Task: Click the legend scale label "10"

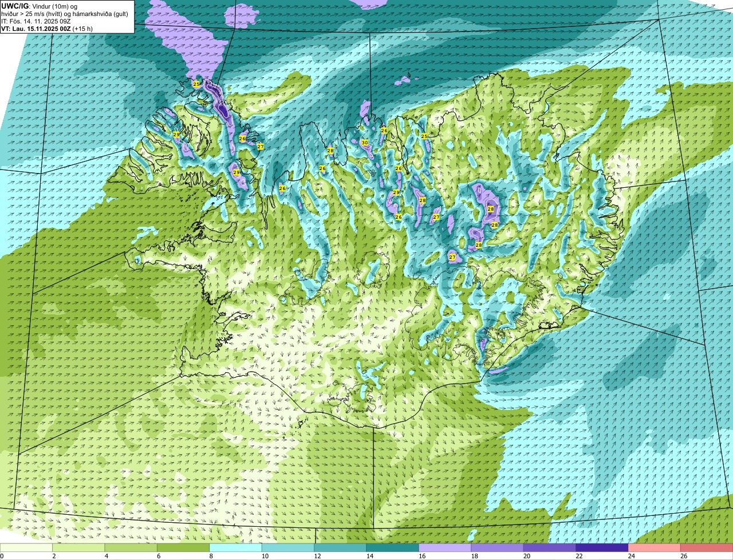Action: tap(265, 555)
